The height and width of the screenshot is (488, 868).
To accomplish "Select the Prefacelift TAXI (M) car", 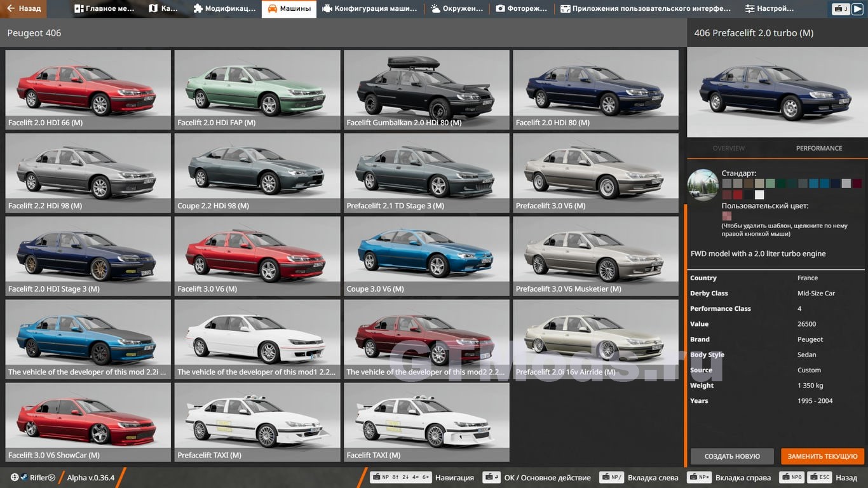I will point(257,422).
